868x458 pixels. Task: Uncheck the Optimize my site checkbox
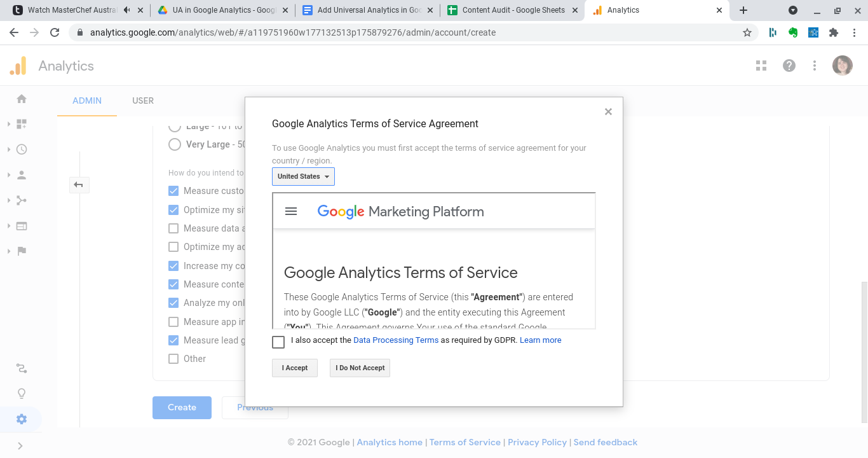[173, 210]
